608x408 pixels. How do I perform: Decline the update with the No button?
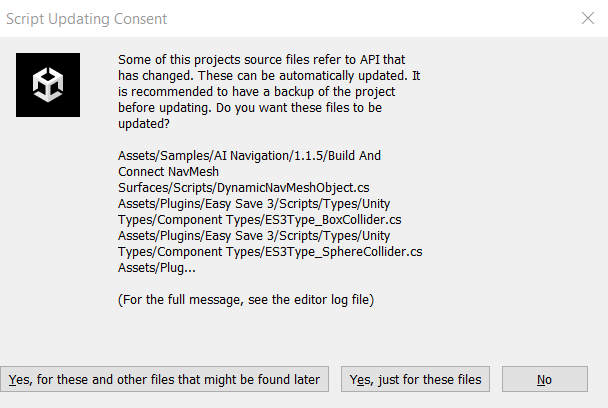(544, 379)
